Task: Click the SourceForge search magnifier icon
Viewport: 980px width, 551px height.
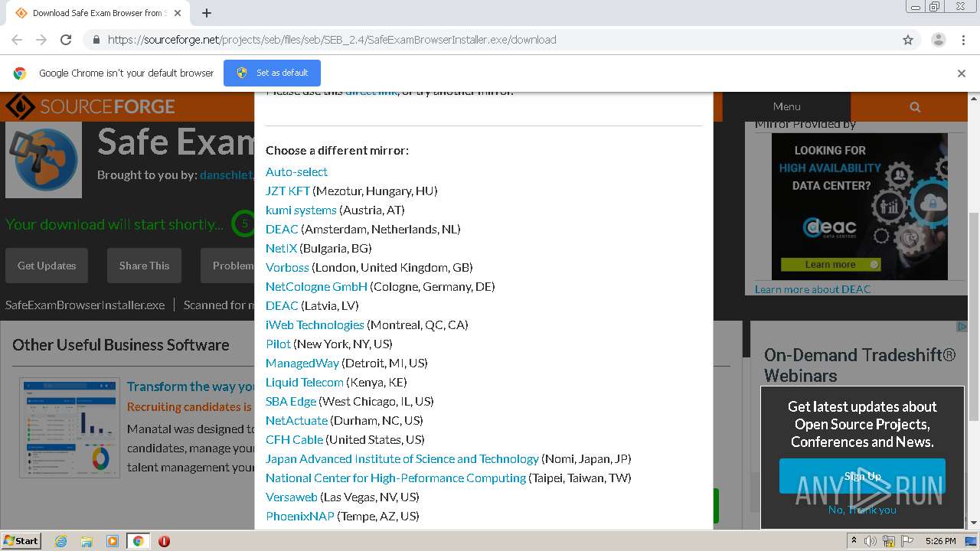Action: point(915,107)
